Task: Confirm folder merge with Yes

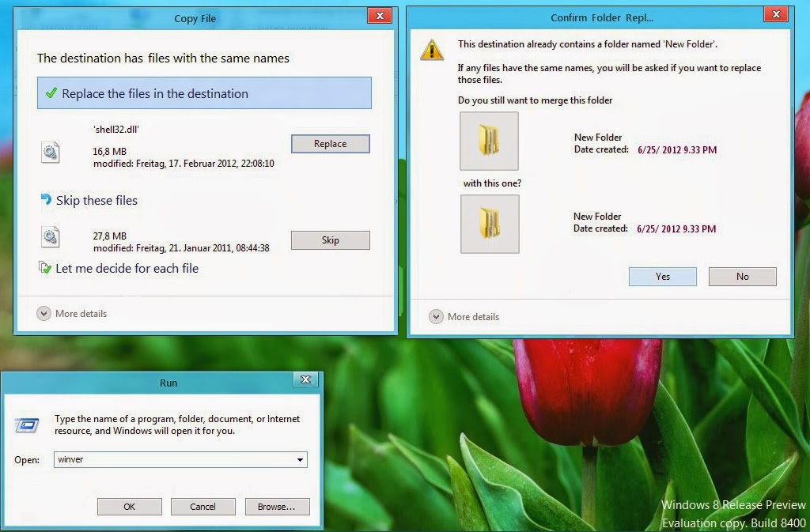Action: (662, 276)
